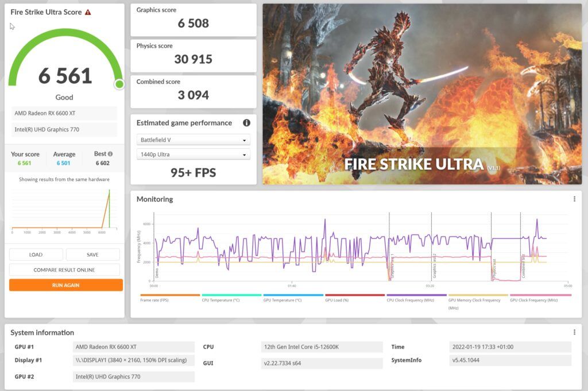This screenshot has width=588, height=391.
Task: Click Your score value 6 561
Action: coord(24,163)
